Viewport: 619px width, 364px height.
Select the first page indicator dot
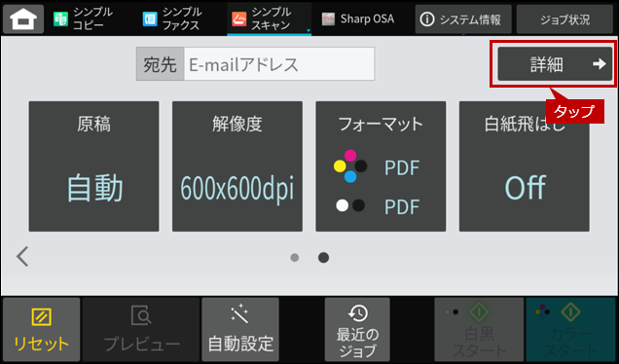(295, 258)
